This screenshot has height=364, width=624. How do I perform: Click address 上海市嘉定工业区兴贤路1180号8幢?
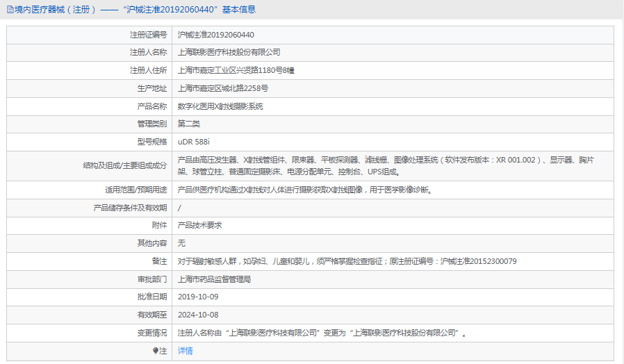tap(236, 70)
